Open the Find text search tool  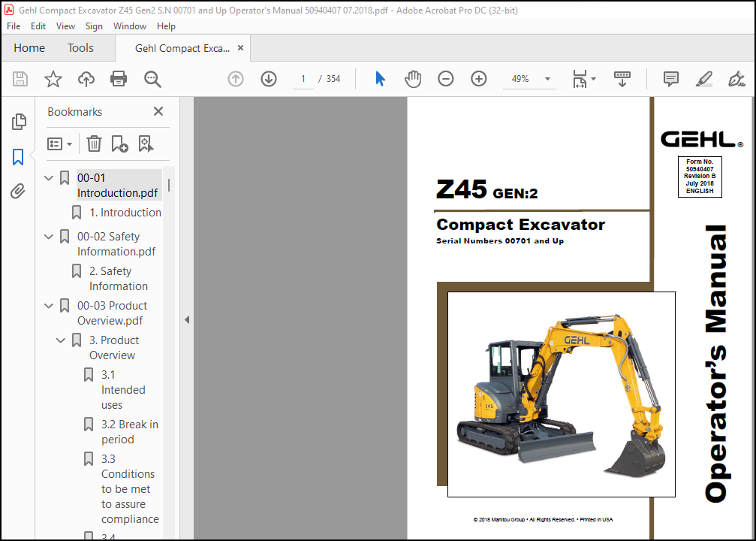[152, 79]
